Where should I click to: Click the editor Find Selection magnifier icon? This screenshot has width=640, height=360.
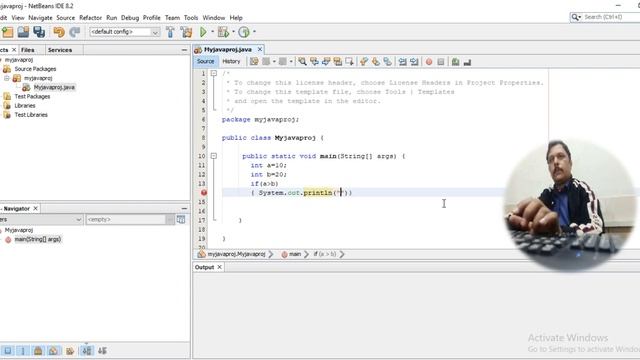click(302, 62)
